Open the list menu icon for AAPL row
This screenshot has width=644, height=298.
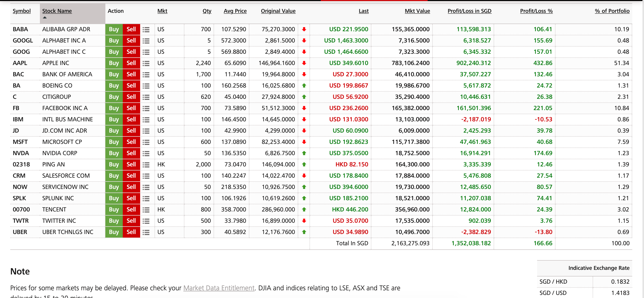click(x=146, y=63)
